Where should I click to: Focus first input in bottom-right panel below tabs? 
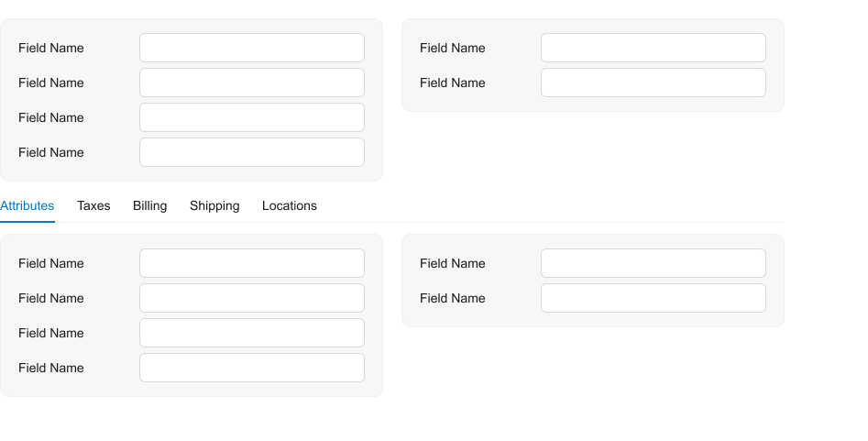pos(654,263)
